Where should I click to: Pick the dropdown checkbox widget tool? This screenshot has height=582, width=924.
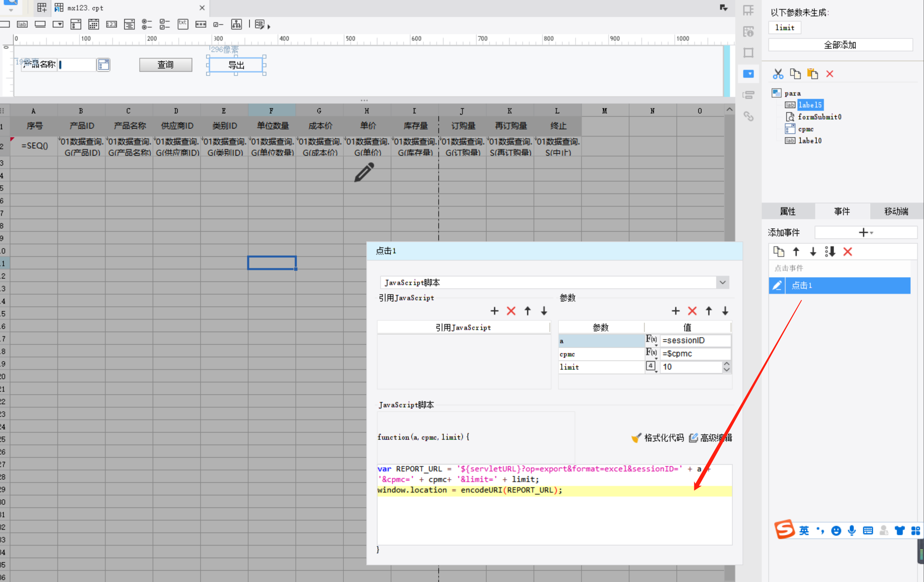pos(76,24)
